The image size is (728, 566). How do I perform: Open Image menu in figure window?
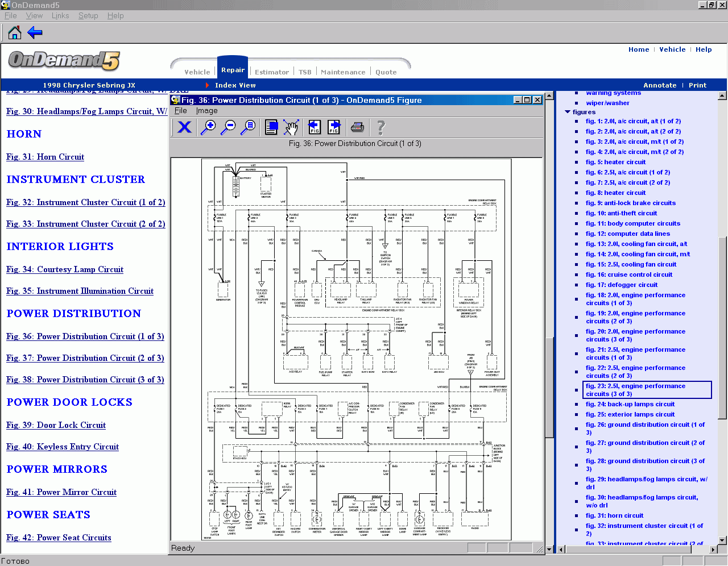(x=207, y=111)
